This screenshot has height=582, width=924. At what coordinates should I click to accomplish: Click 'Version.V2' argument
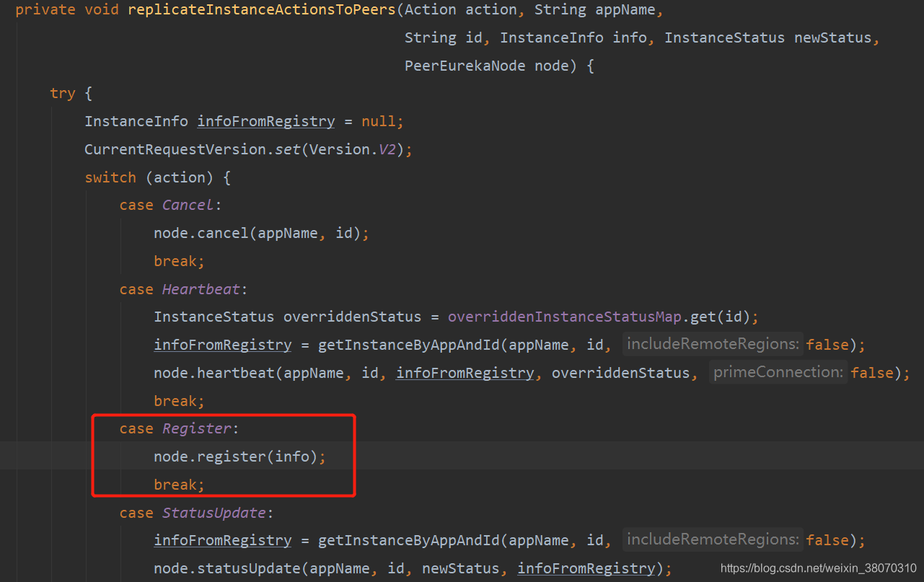click(353, 149)
